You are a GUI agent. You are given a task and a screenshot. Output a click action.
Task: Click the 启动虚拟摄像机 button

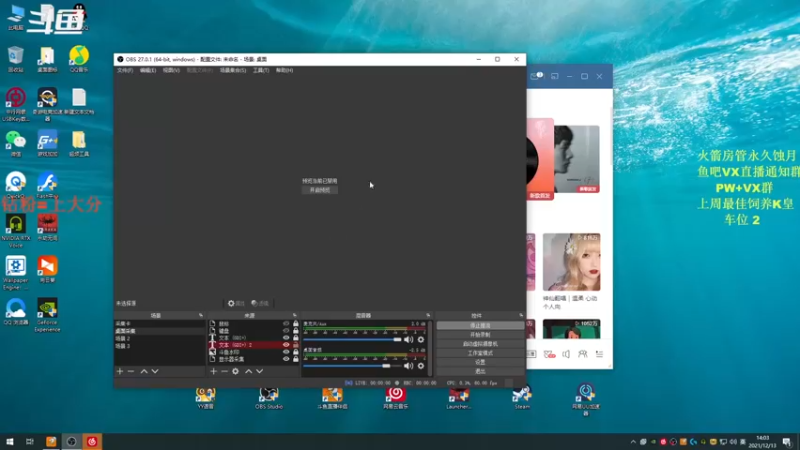coord(480,344)
